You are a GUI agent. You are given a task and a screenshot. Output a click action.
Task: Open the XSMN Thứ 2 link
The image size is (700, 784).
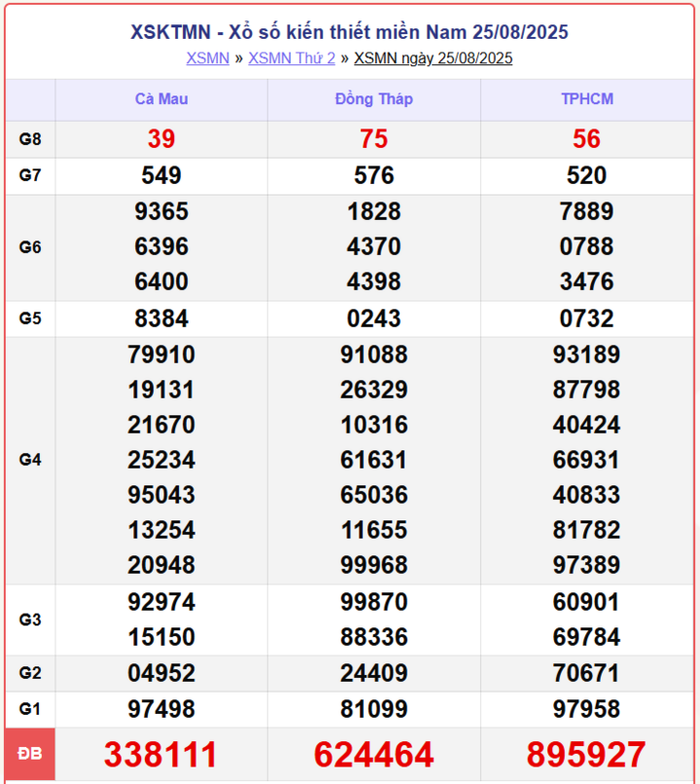[292, 58]
